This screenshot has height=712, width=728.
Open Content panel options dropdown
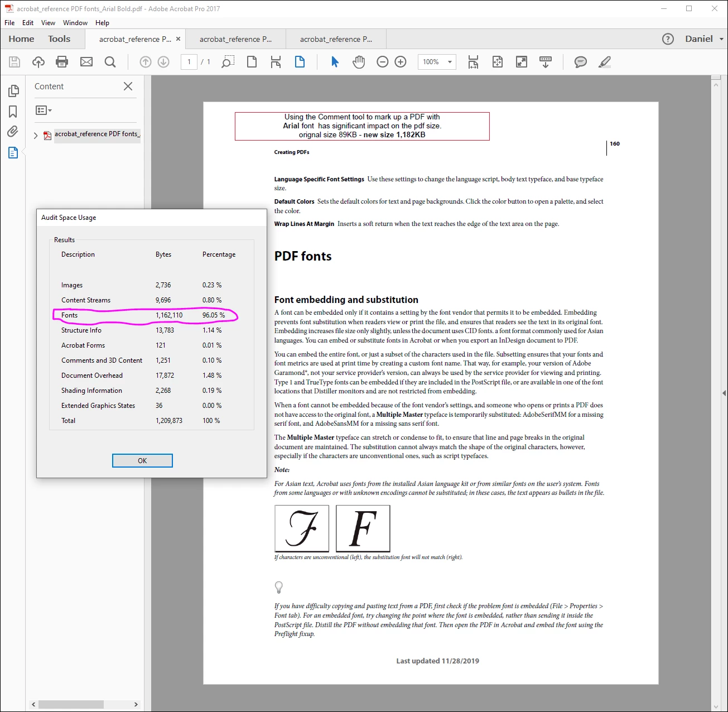pos(44,110)
